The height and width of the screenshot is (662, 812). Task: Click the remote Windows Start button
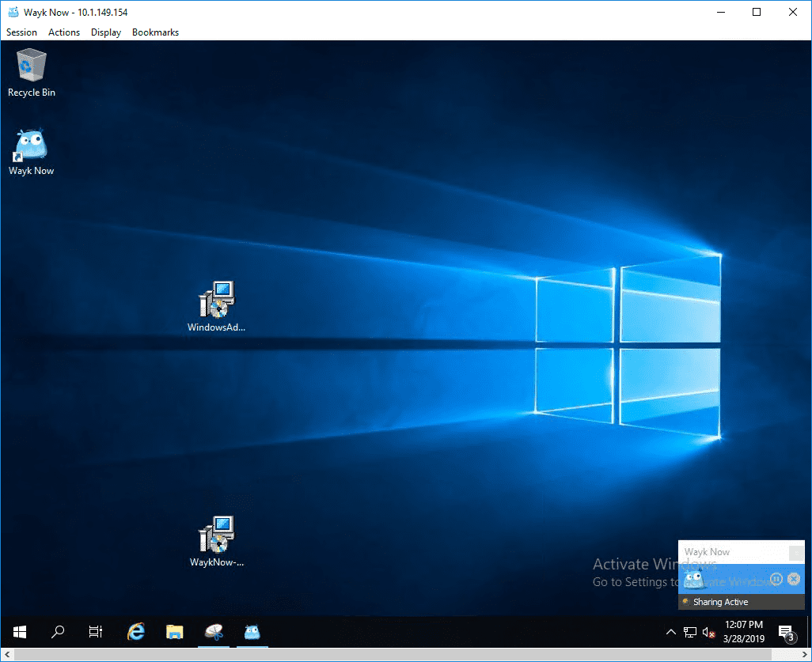click(x=20, y=631)
